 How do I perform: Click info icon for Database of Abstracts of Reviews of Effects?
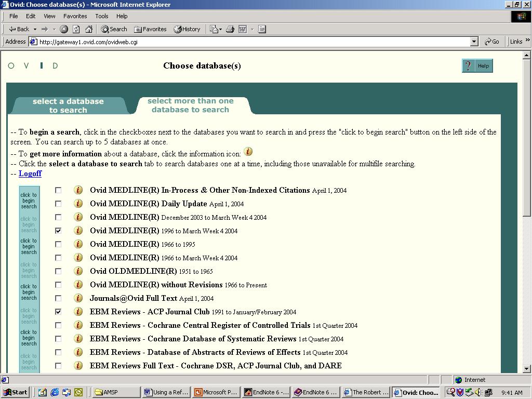point(78,352)
